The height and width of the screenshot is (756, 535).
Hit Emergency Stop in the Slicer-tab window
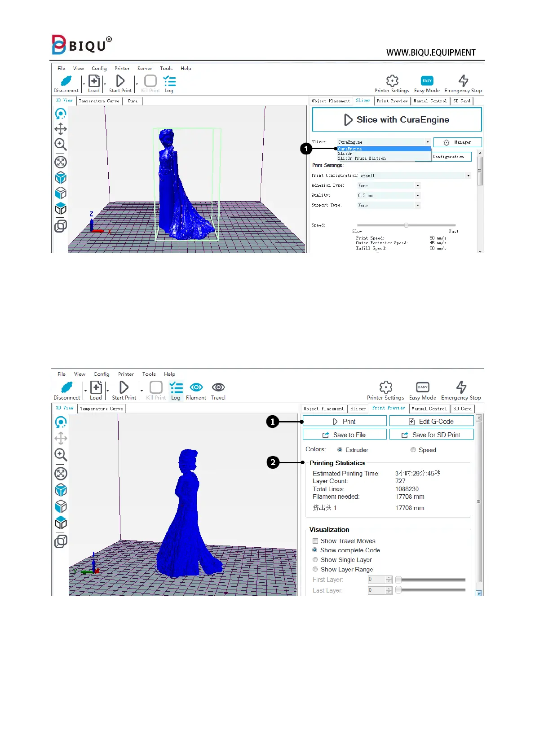(463, 81)
